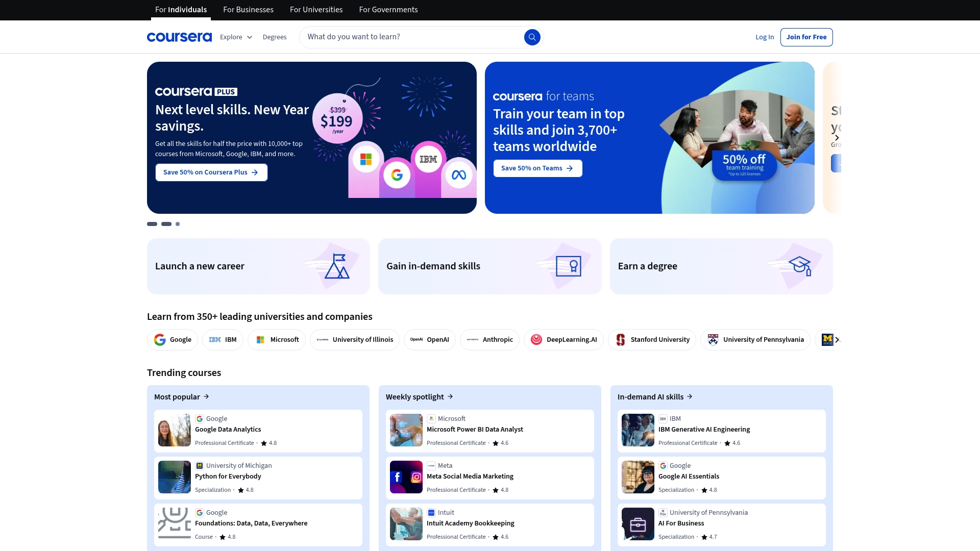Switch to the For Businesses tab
Screen dimensions: 980x551
coord(248,10)
